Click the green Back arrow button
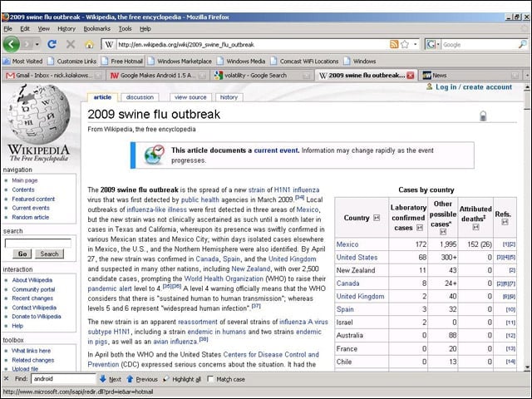 tap(11, 44)
